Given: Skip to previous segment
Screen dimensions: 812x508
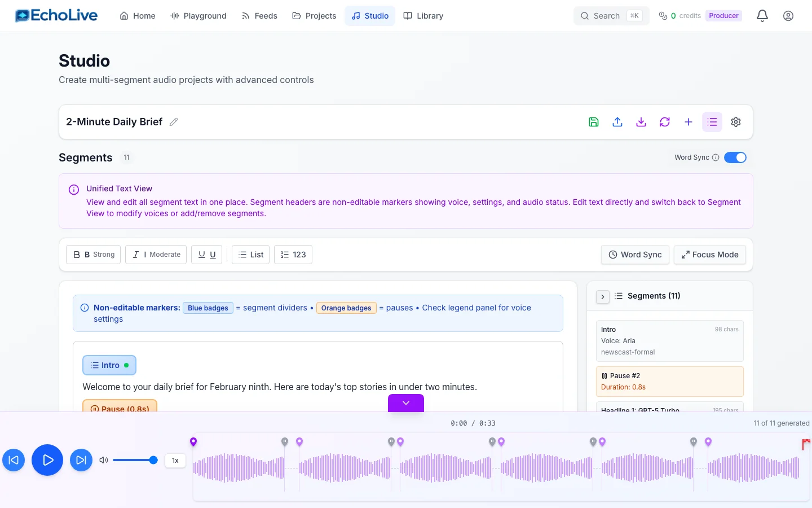Looking at the screenshot, I should tap(14, 460).
